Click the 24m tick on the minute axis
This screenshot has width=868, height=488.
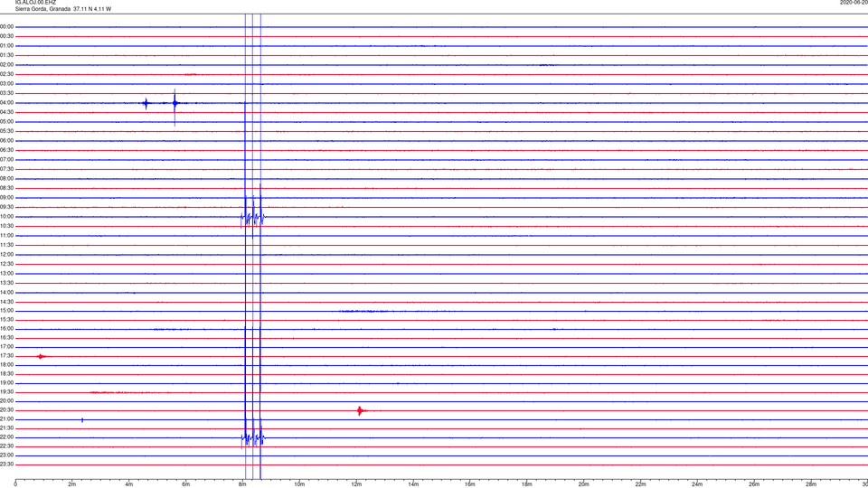[697, 484]
